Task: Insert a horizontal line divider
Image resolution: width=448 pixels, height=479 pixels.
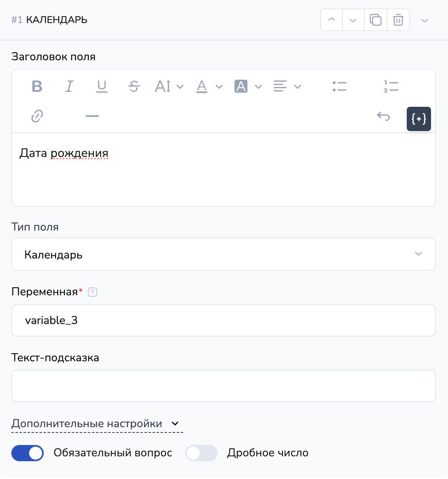Action: coord(92,116)
